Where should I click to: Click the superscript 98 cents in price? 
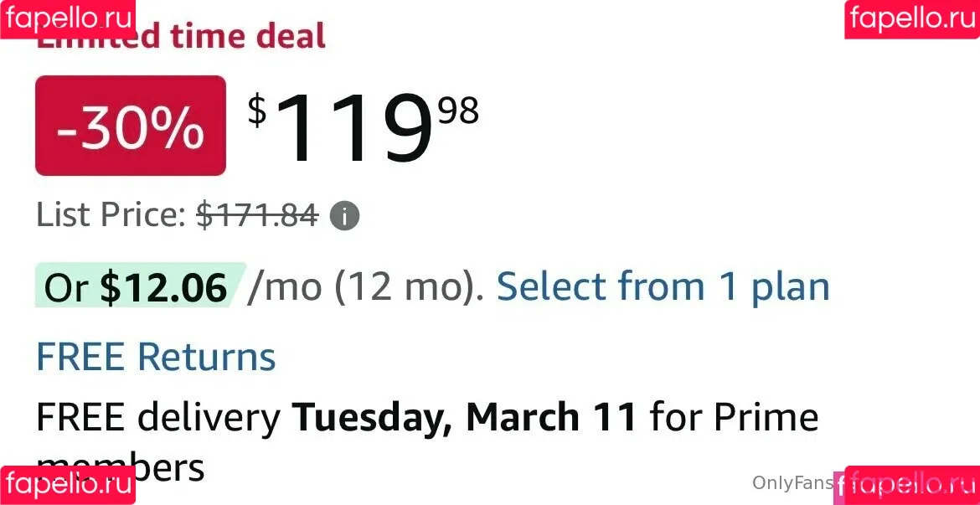pyautogui.click(x=458, y=111)
